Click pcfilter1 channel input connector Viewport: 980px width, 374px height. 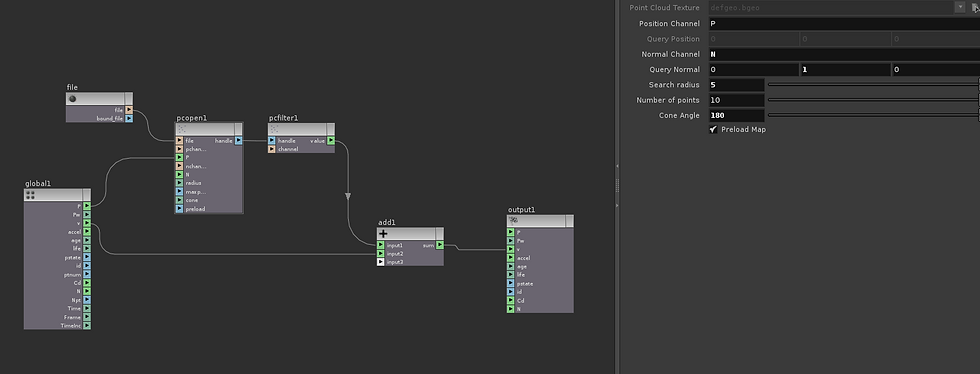[272, 149]
